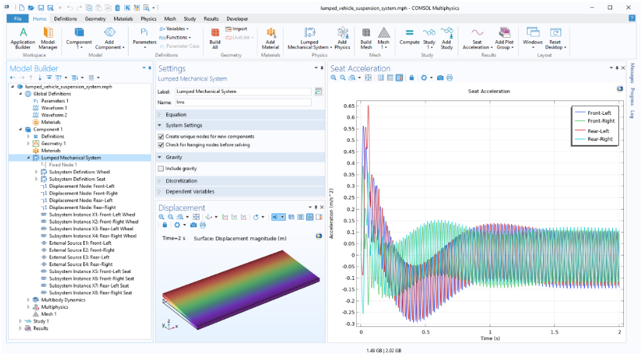
Task: Expand Subsystem Definition: Wheel node
Action: click(36, 172)
